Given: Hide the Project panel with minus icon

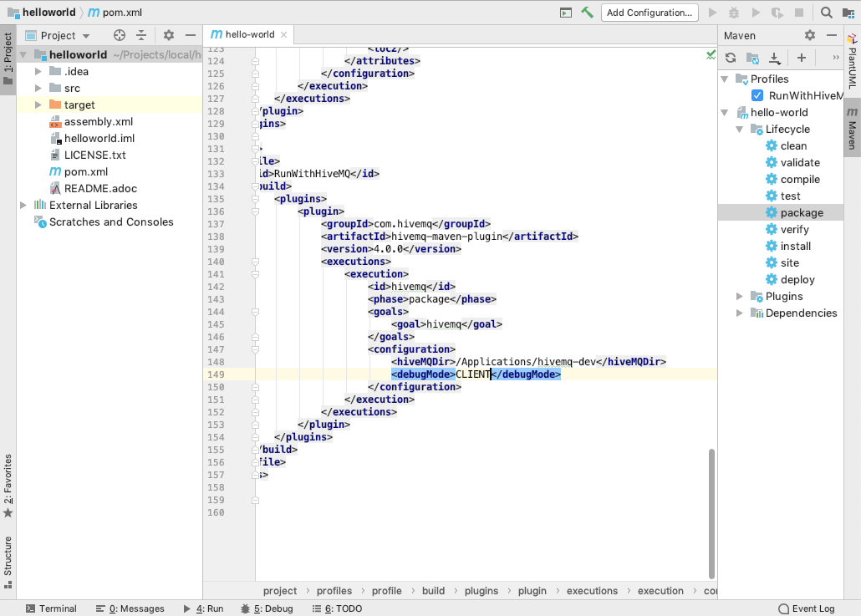Looking at the screenshot, I should (191, 36).
